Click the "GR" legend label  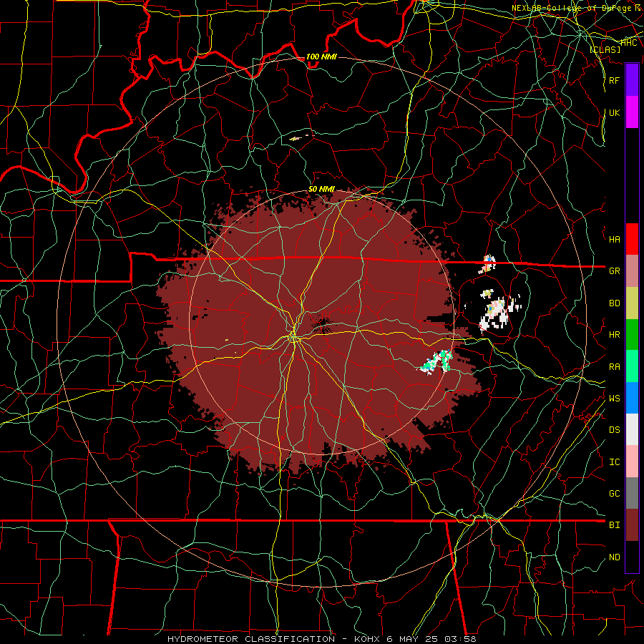tap(614, 271)
